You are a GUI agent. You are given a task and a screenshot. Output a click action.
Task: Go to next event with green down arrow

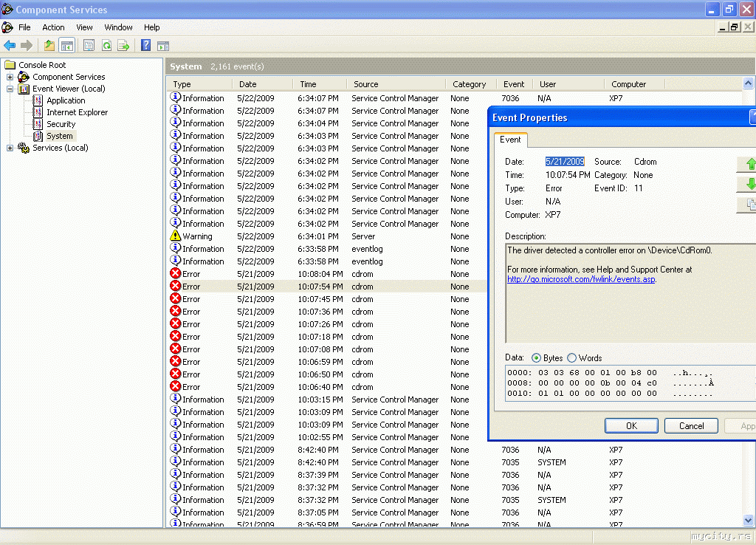point(750,184)
